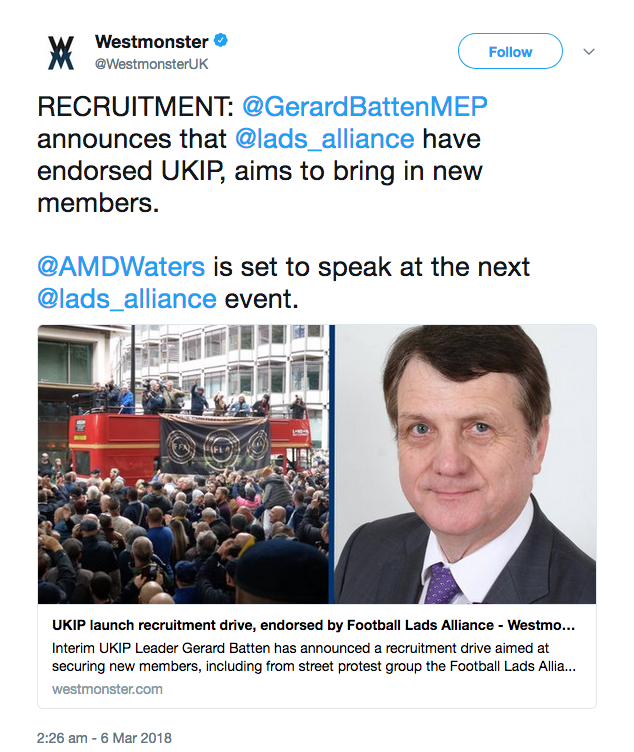This screenshot has height=752, width=634.
Task: Click the @WestmonsterUK handle
Action: coord(152,63)
